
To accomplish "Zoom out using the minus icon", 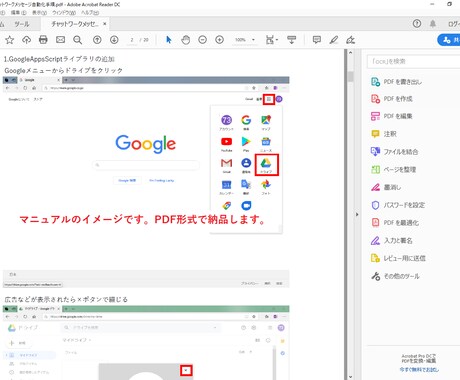I will (x=202, y=40).
